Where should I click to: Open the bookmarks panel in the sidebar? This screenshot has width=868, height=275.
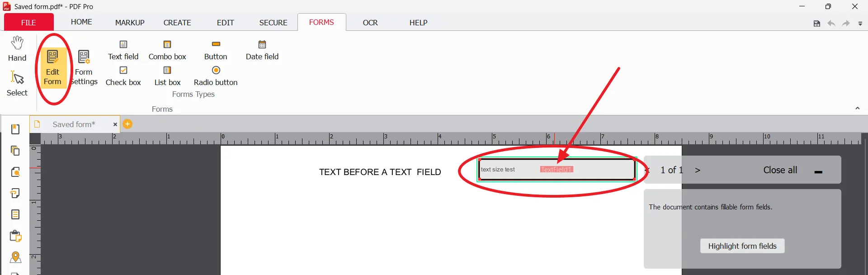click(x=15, y=129)
